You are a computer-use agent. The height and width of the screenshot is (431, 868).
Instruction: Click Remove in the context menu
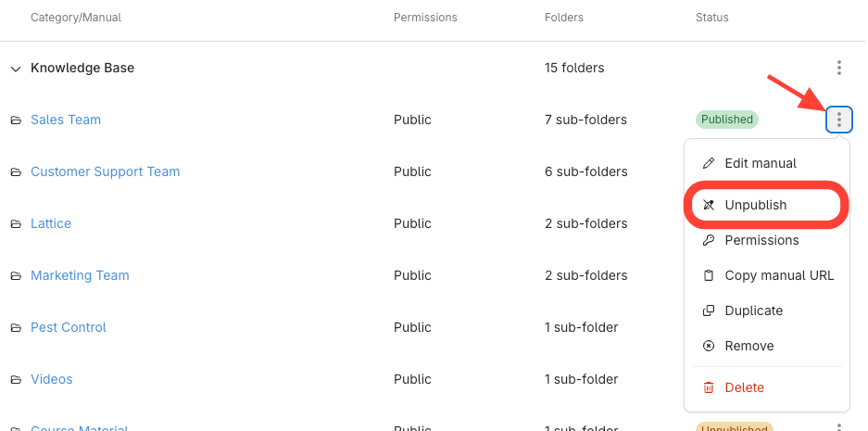[748, 346]
